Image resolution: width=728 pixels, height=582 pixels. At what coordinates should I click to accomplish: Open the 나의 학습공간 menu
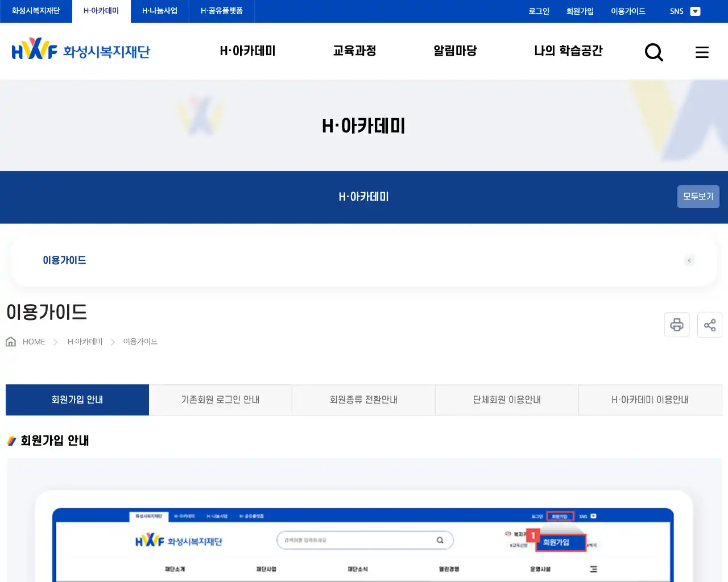coord(568,51)
